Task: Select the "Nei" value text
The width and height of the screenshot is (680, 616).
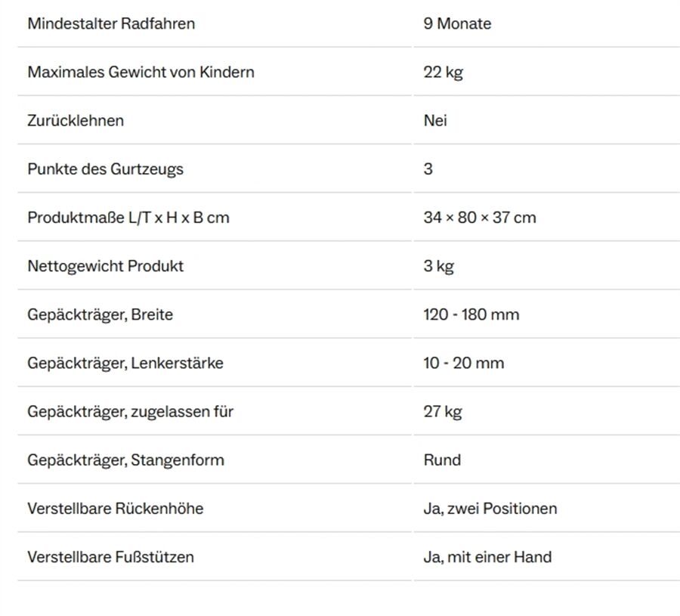Action: [435, 120]
